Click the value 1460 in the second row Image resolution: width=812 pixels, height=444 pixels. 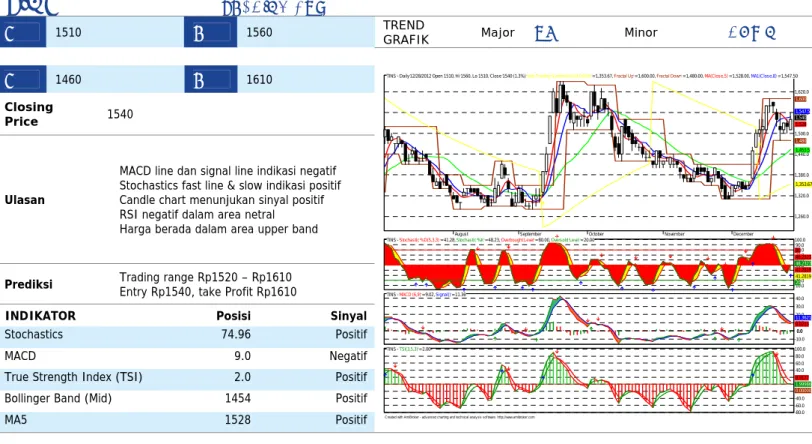pos(68,80)
